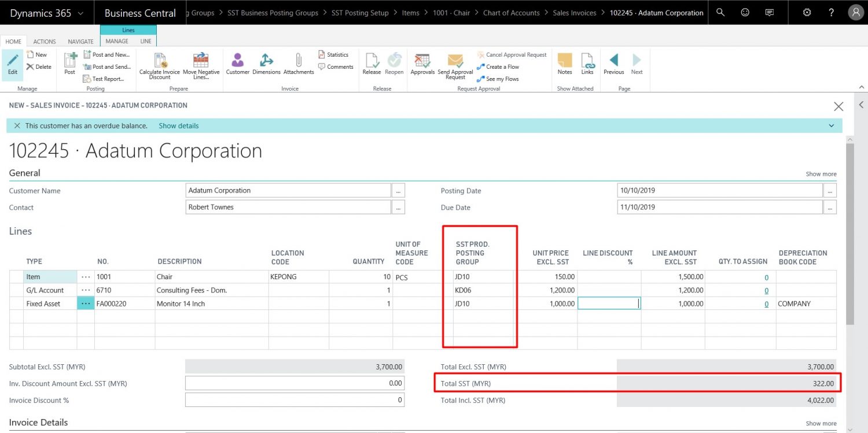The height and width of the screenshot is (433, 868).
Task: Click the Customer Name field
Action: [288, 190]
